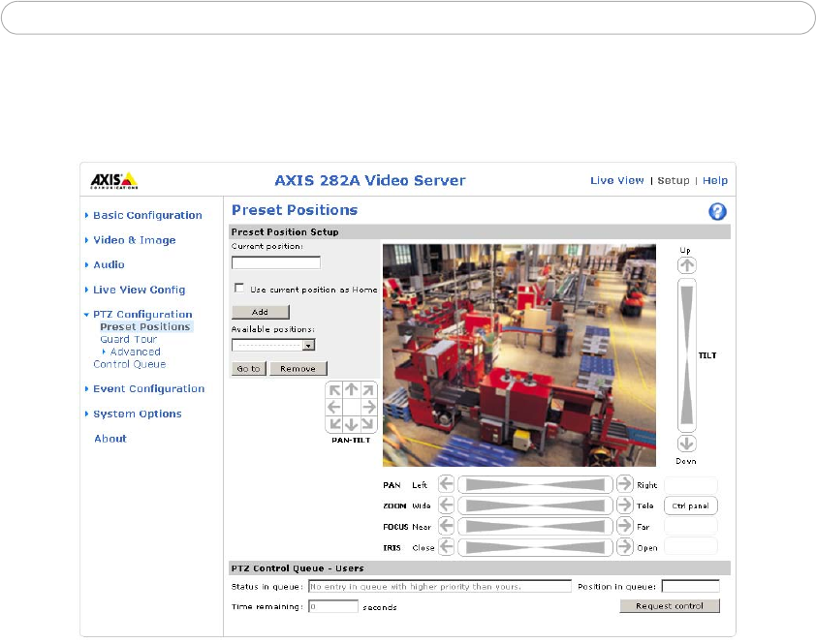
Task: Open the Live View page
Action: [x=617, y=181]
